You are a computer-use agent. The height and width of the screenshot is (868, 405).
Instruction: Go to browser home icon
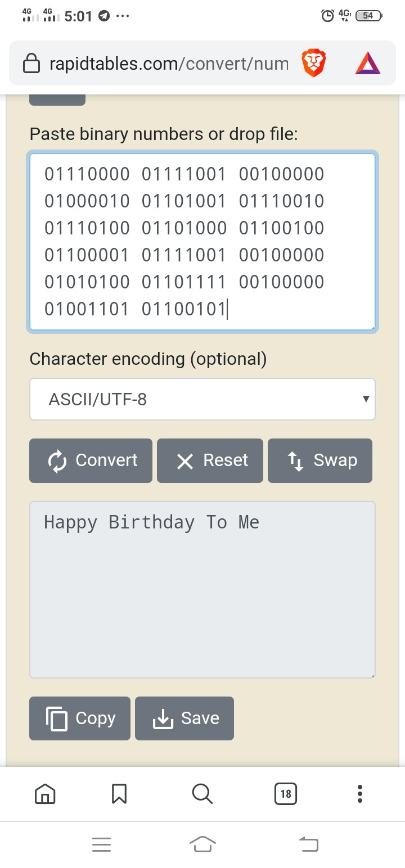[x=45, y=793]
